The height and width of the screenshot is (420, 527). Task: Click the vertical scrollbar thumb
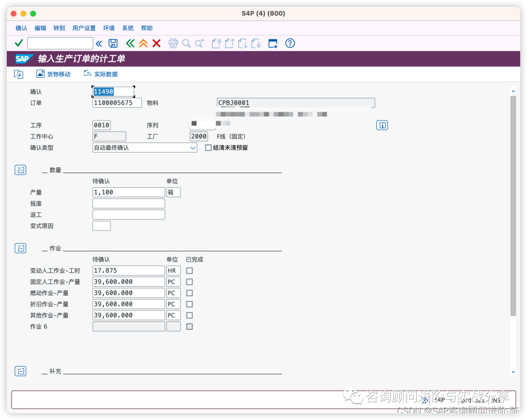tap(513, 206)
